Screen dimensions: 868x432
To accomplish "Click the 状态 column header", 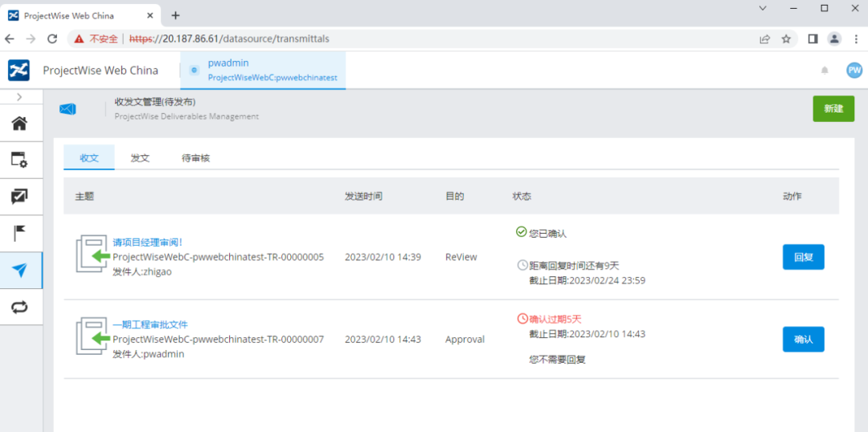I will [x=522, y=197].
